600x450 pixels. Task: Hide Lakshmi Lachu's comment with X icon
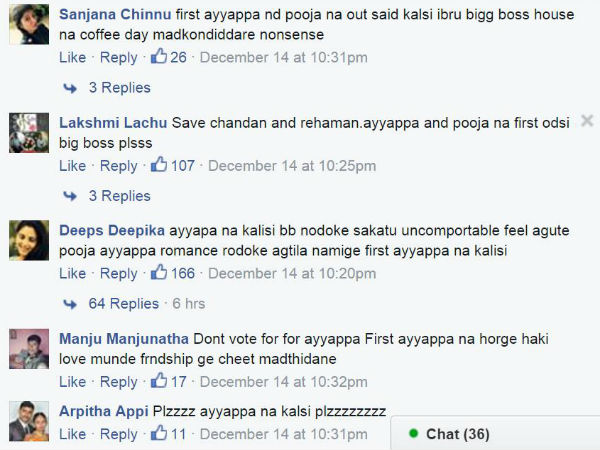[587, 121]
